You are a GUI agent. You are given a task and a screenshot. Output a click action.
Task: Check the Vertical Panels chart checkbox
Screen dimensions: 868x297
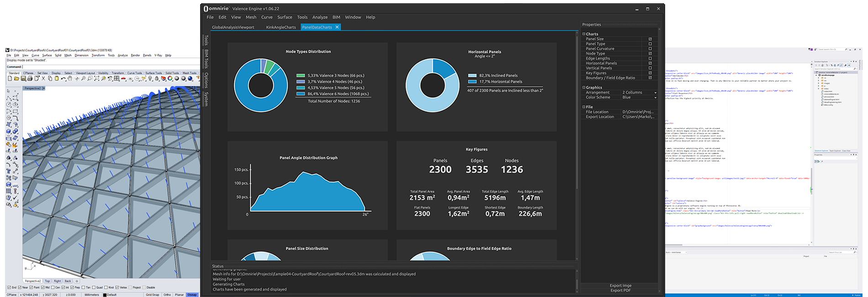[x=650, y=68]
